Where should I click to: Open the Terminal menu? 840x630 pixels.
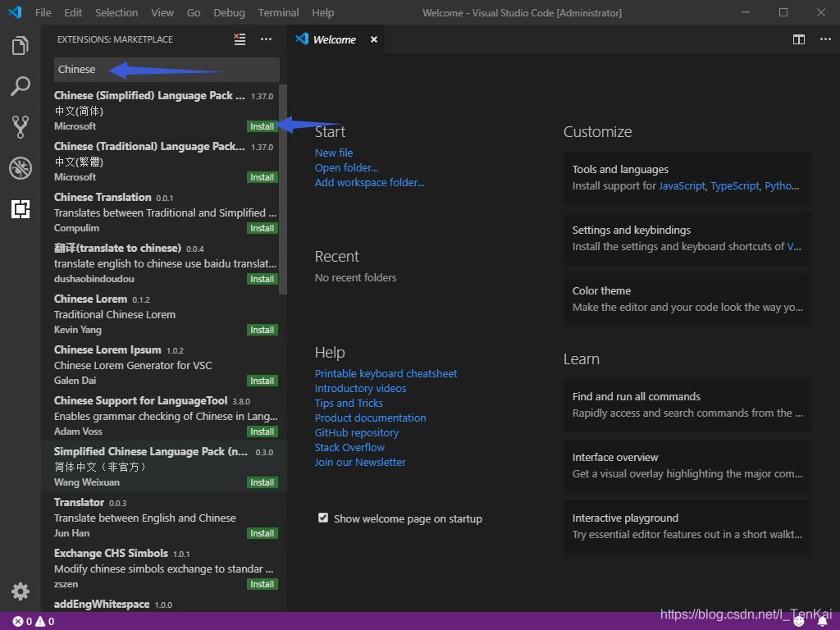(279, 12)
